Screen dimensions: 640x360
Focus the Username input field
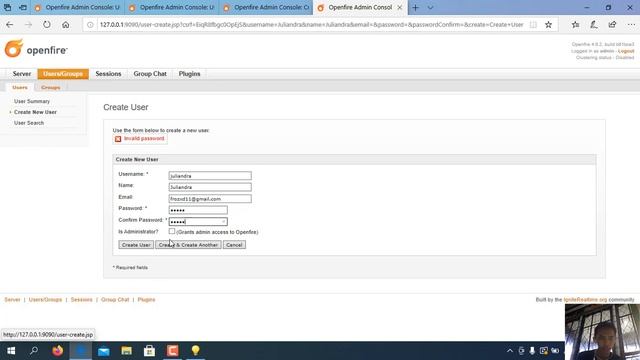click(x=210, y=176)
